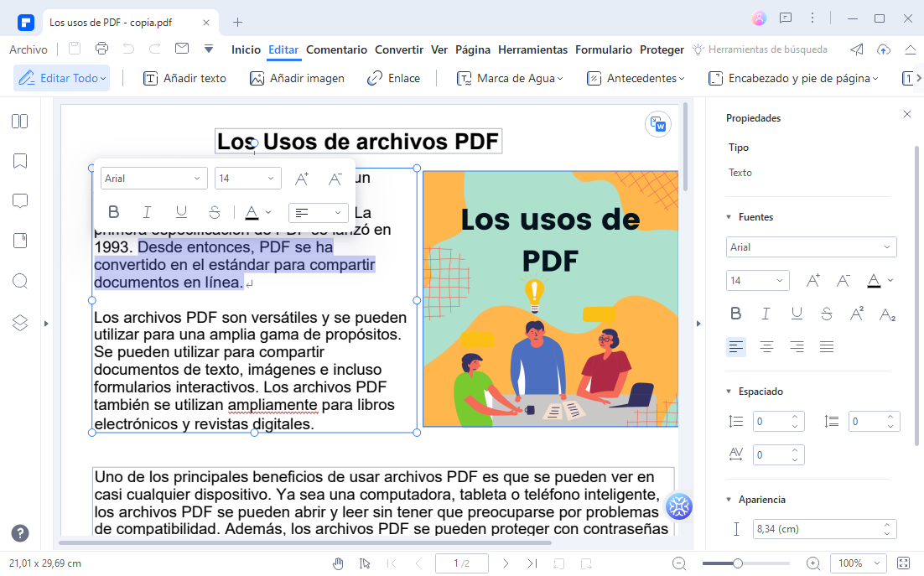
Task: Open the Comentario tab
Action: pos(336,49)
